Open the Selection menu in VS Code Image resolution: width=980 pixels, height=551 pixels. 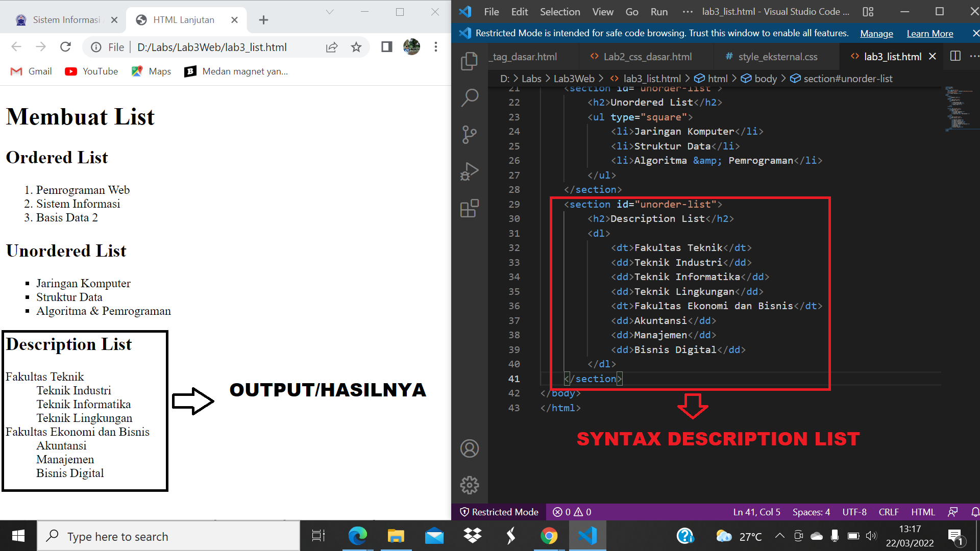[x=560, y=11]
